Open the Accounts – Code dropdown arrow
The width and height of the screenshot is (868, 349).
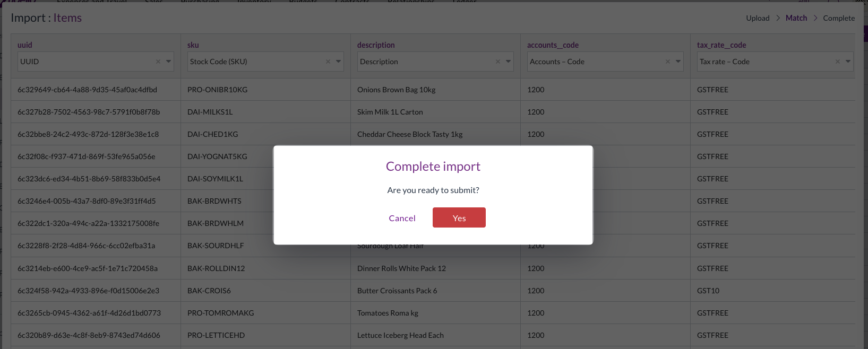click(x=678, y=62)
